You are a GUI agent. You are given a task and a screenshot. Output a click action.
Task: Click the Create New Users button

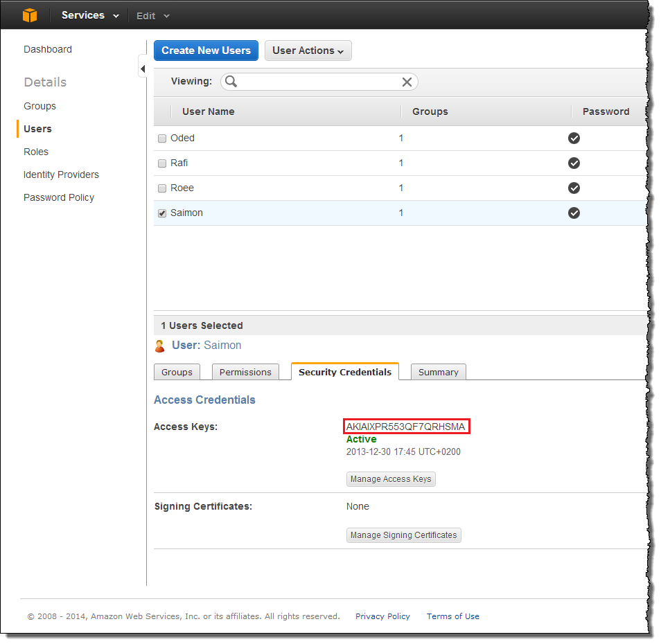tap(206, 51)
